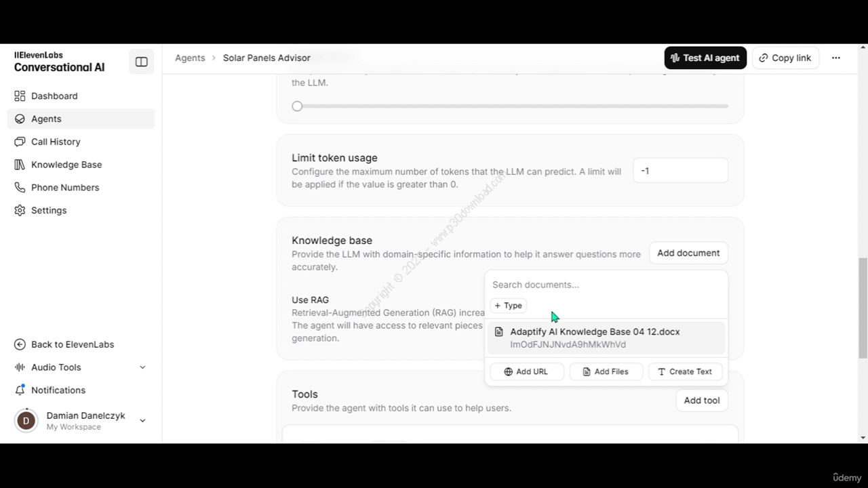Go to Knowledge Base page
Viewport: 868px width, 488px height.
tap(81, 165)
